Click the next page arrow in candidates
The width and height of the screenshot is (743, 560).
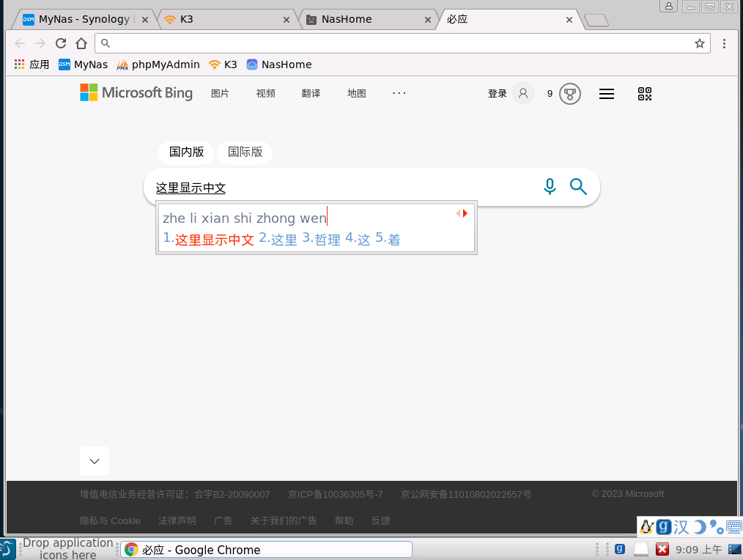tap(465, 213)
